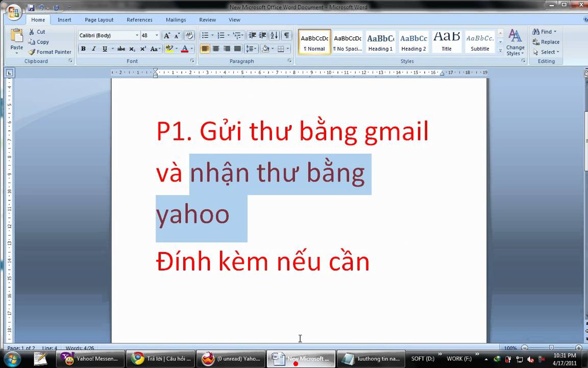Toggle superscript formatting
The image size is (588, 368).
point(143,49)
